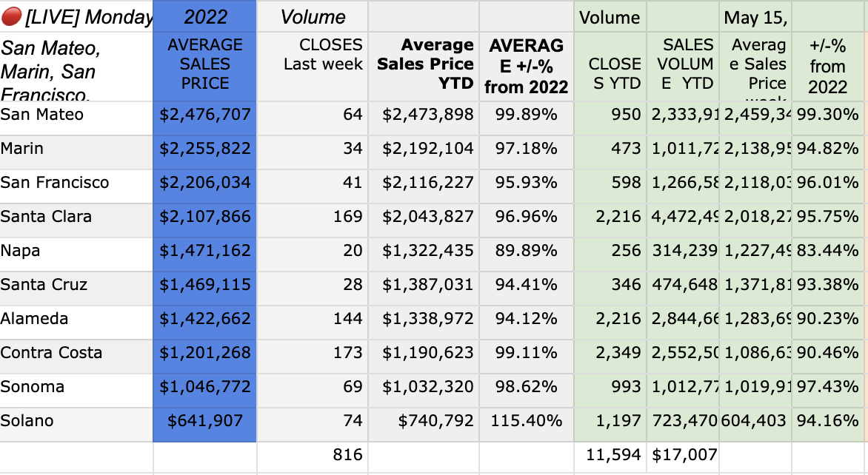
Task: Select Contra Costa's 173 closes cell
Action: (x=313, y=356)
